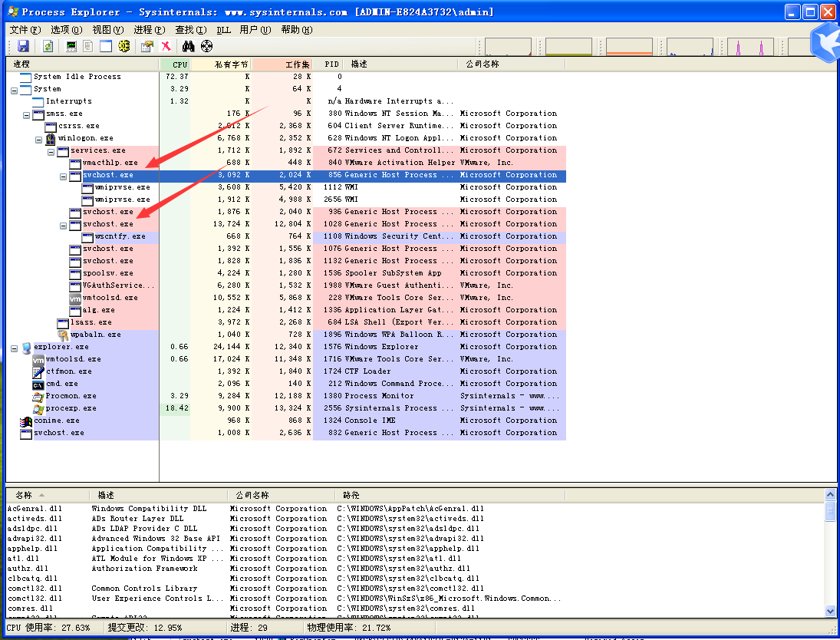The width and height of the screenshot is (840, 640).
Task: Click the Process Explorer title bar icon
Action: (13, 12)
